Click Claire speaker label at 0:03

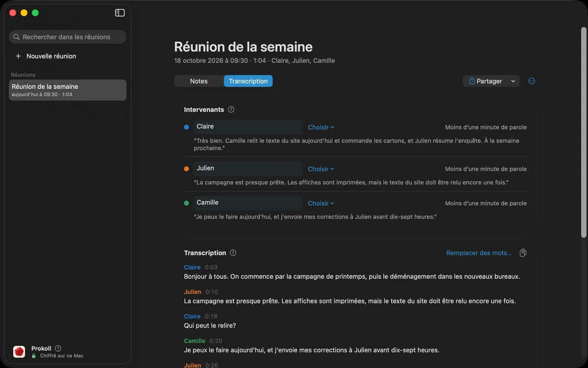[192, 267]
